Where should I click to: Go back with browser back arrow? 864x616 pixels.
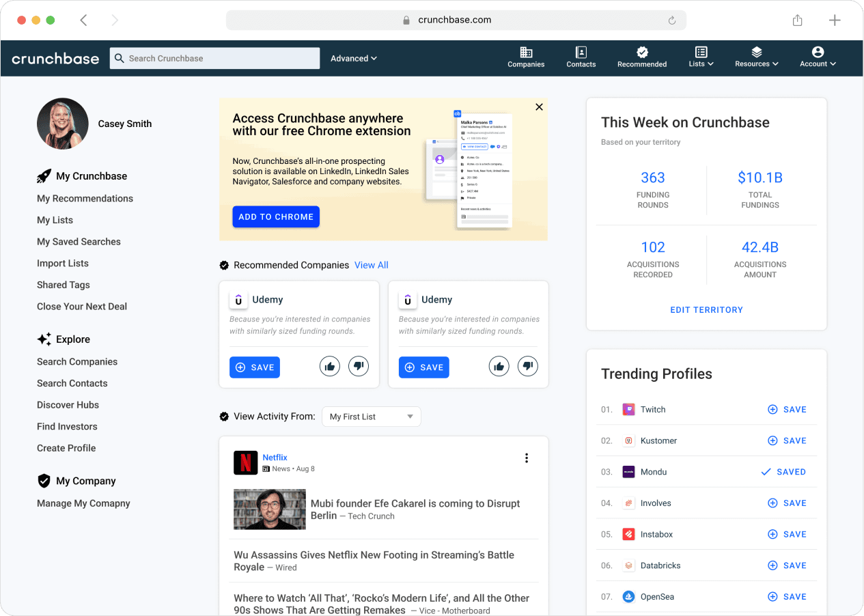(x=83, y=20)
